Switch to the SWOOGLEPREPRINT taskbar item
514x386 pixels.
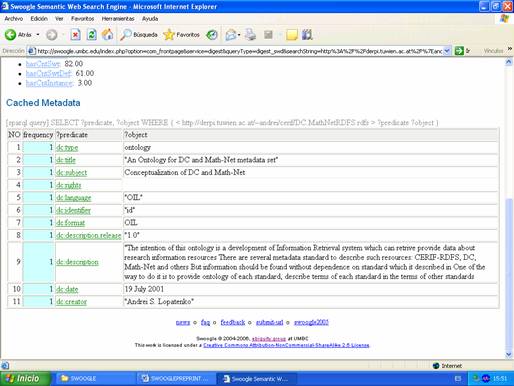[175, 379]
